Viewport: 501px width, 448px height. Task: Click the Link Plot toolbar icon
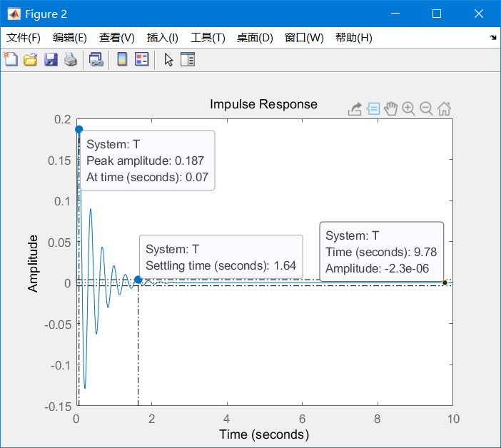point(96,59)
